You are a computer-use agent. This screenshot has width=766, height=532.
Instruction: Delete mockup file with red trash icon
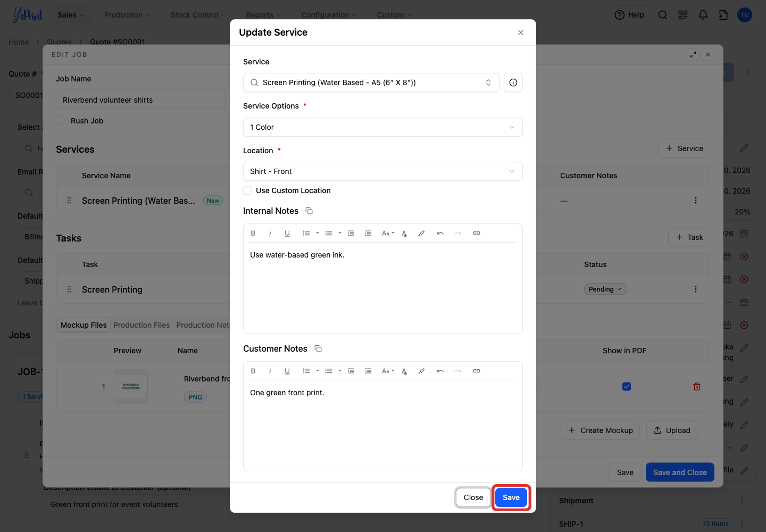(697, 387)
